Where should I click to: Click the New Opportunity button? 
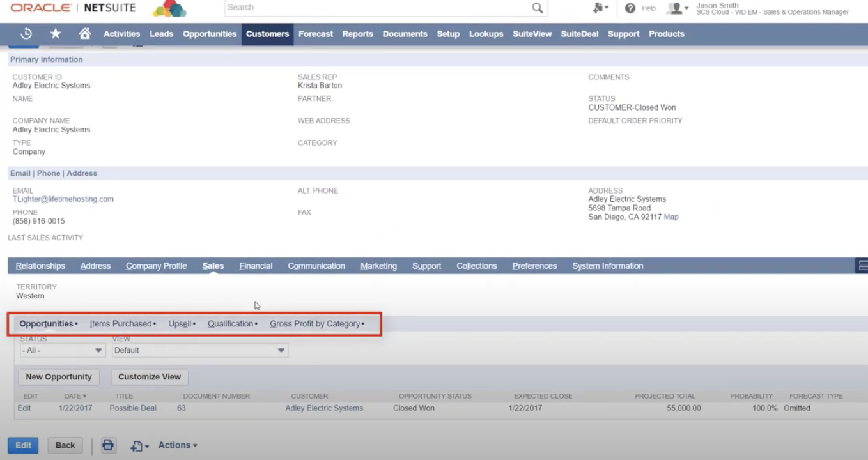coord(59,377)
